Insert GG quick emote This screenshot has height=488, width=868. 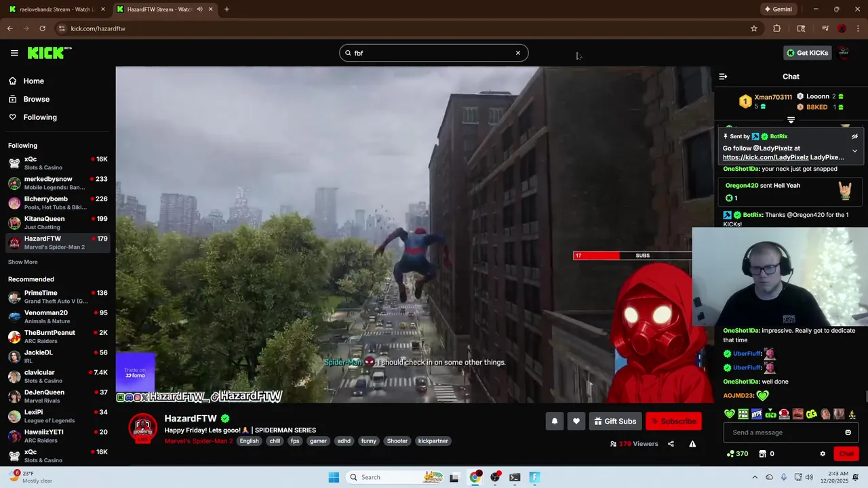(811, 414)
